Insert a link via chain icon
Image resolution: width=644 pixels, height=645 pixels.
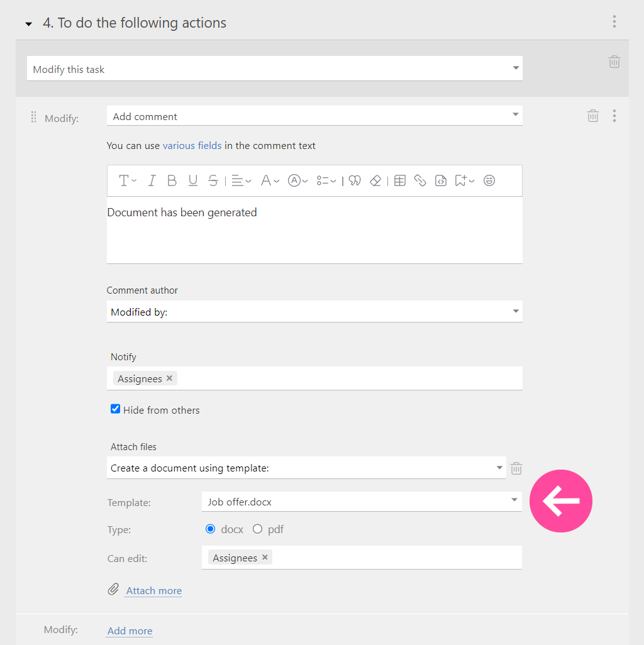click(419, 180)
